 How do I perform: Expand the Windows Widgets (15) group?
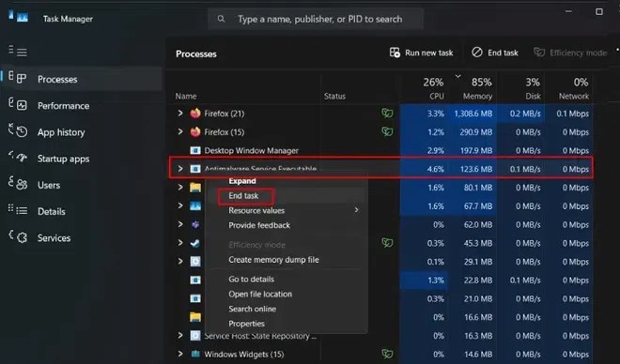[x=180, y=354]
